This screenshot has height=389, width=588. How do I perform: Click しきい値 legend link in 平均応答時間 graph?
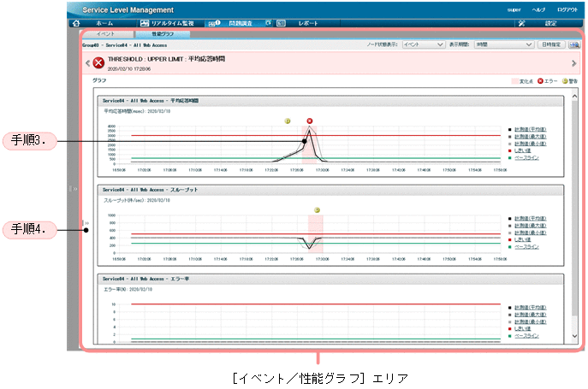coord(522,150)
